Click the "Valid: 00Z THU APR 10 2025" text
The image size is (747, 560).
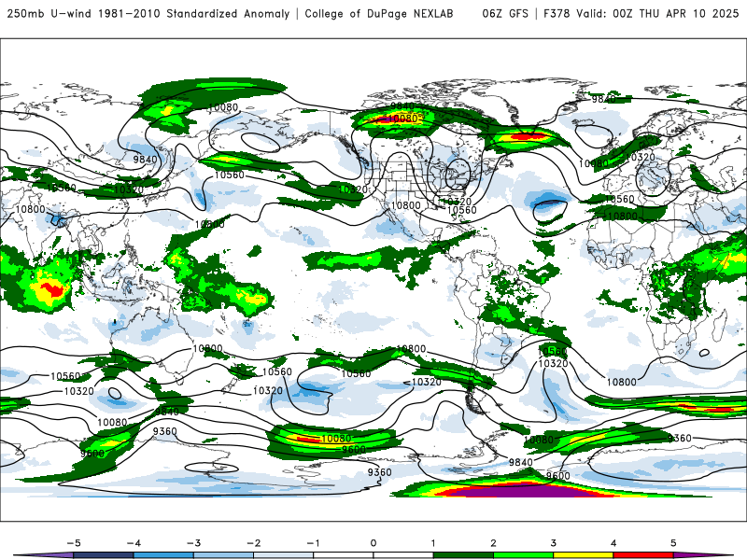click(x=657, y=13)
